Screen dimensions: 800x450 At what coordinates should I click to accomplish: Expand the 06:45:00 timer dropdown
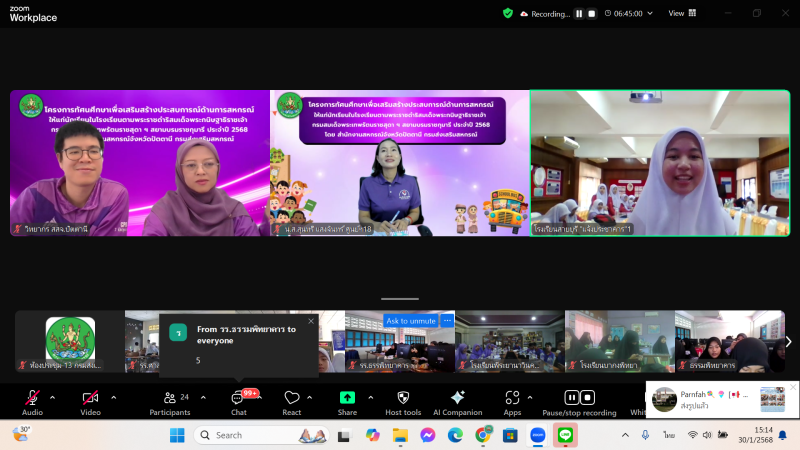(650, 13)
